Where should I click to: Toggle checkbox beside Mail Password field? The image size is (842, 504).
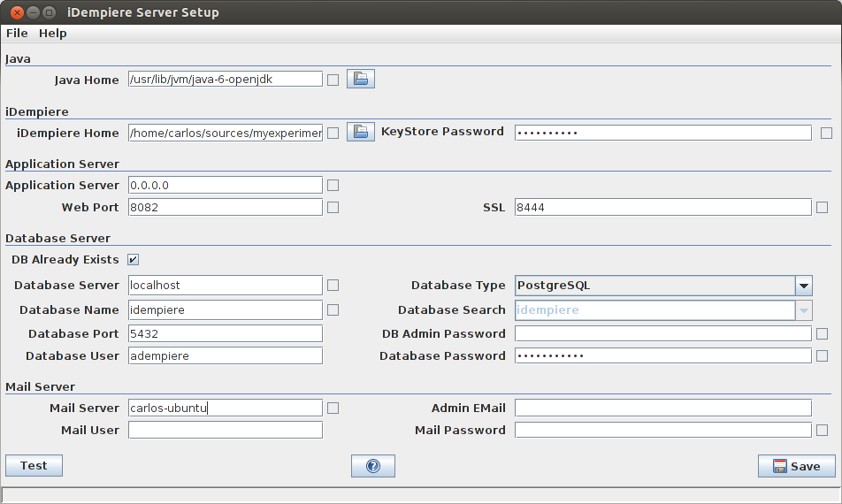tap(823, 430)
